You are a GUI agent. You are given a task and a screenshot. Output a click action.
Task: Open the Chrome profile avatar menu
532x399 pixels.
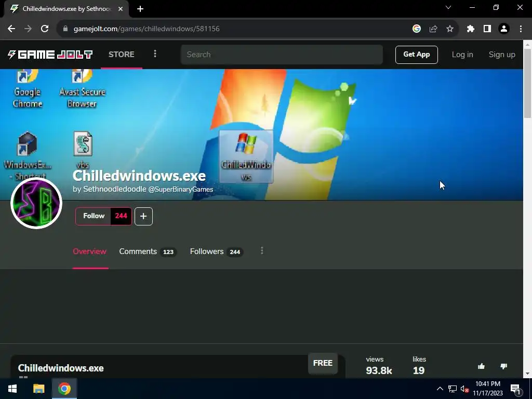point(504,29)
